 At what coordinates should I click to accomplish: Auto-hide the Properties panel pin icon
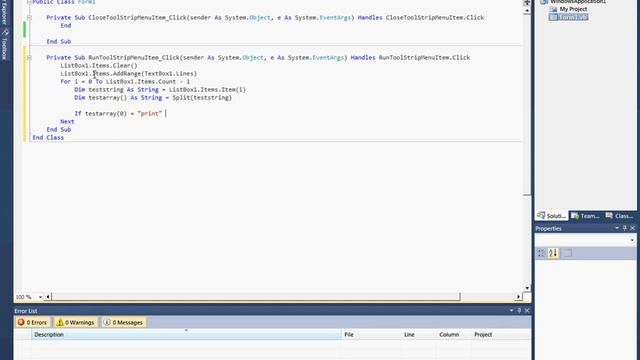click(x=624, y=228)
